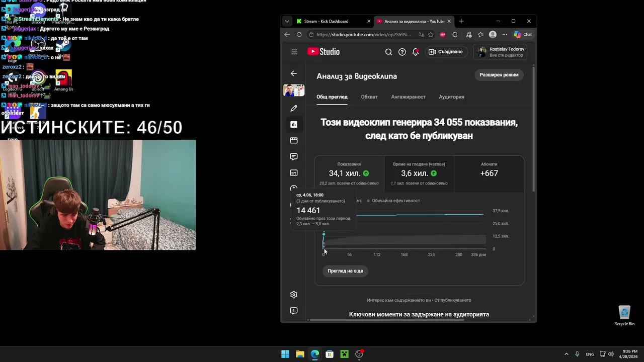
Task: Click the Обичайна ефективност legend entry
Action: [393, 201]
